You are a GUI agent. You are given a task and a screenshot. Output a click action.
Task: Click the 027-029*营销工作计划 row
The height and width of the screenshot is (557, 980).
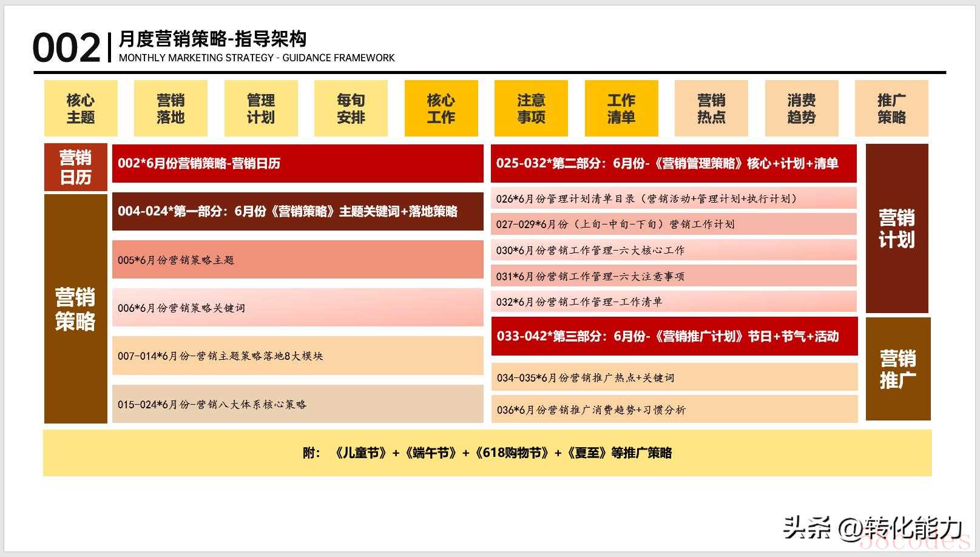(674, 224)
